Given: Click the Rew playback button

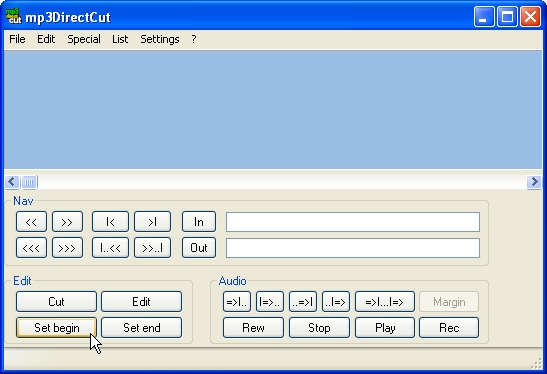Looking at the screenshot, I should 253,328.
